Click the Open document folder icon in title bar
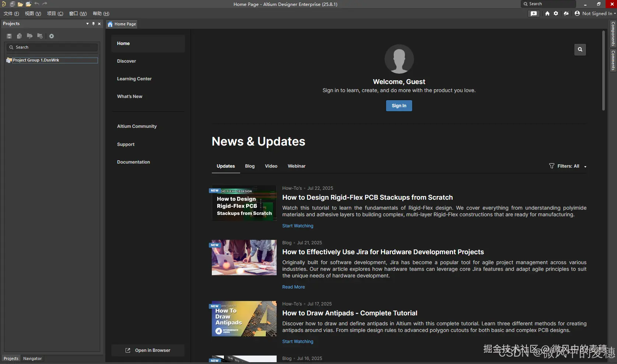This screenshot has width=617, height=364. pyautogui.click(x=20, y=4)
